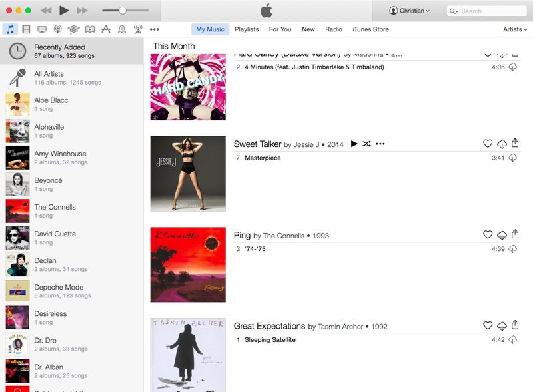Download the Masterpiece track from iCloud
Viewport: 533px width, 392px height.
click(x=512, y=158)
